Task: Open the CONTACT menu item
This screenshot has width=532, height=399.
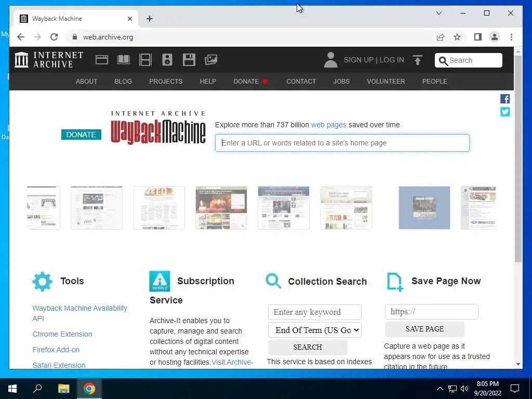Action: (x=301, y=82)
